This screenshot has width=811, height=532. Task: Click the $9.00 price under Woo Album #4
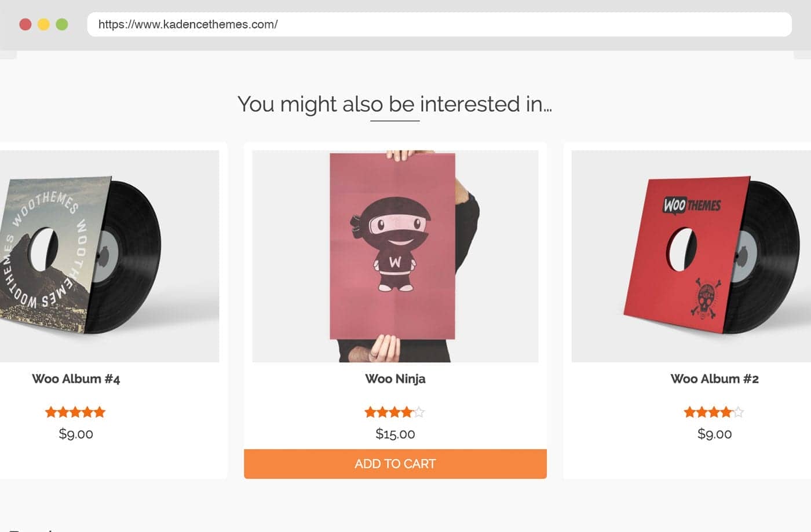[76, 434]
